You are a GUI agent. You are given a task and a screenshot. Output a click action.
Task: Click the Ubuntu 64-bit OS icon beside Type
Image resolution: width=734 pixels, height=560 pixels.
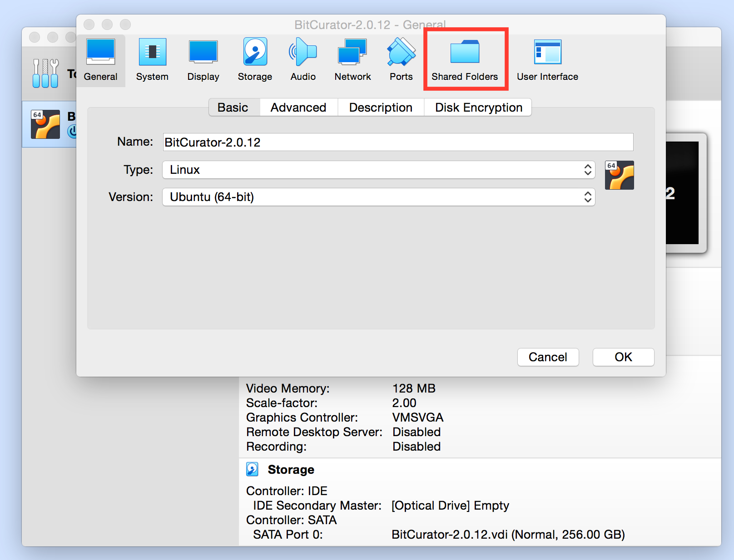click(x=619, y=175)
